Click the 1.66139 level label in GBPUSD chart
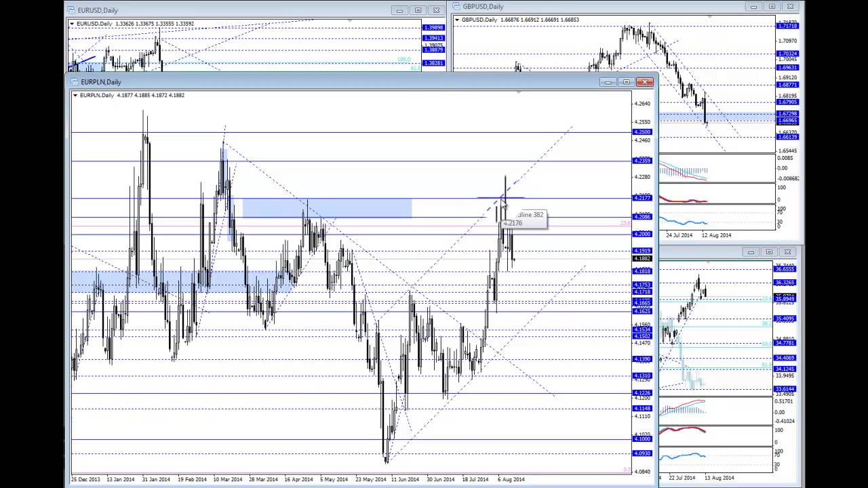This screenshot has width=868, height=488. [x=788, y=137]
